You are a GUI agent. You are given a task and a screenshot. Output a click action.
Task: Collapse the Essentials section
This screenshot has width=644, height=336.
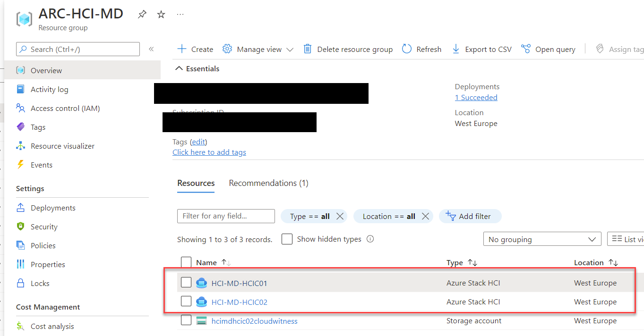(197, 68)
